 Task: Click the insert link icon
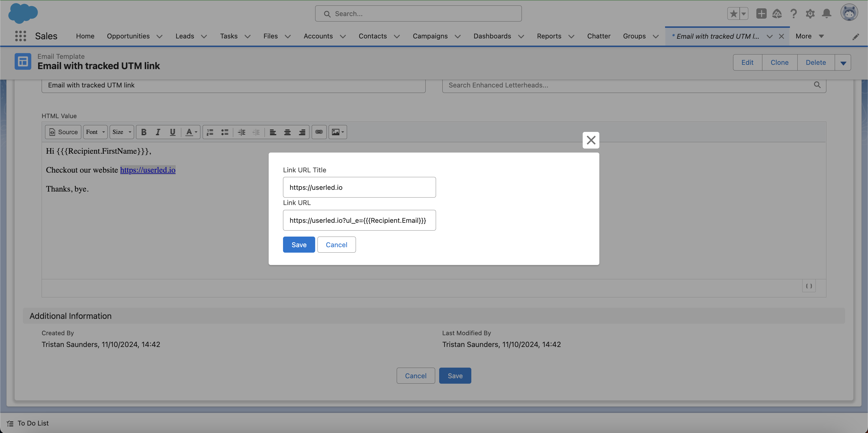pyautogui.click(x=319, y=132)
